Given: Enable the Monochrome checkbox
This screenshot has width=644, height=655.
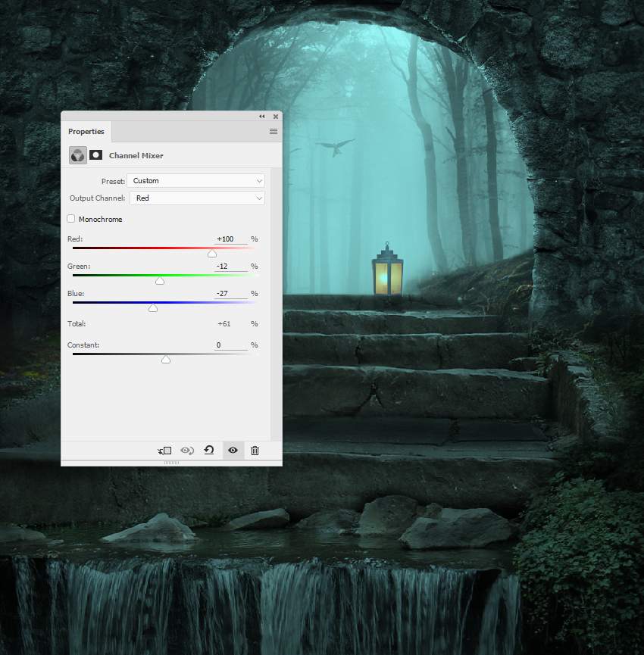Looking at the screenshot, I should (x=71, y=219).
